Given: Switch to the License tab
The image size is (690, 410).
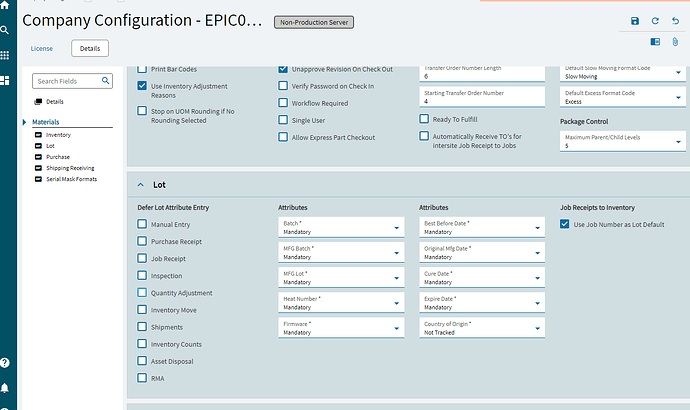Looking at the screenshot, I should [42, 48].
